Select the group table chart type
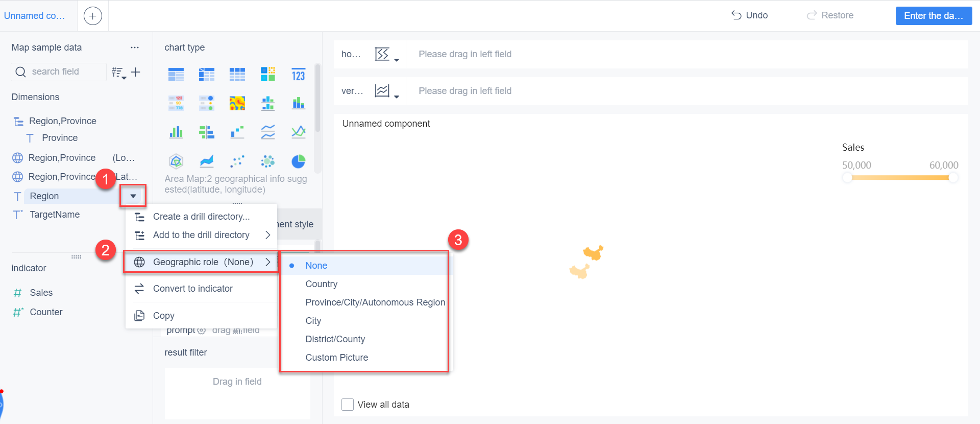 [x=176, y=75]
